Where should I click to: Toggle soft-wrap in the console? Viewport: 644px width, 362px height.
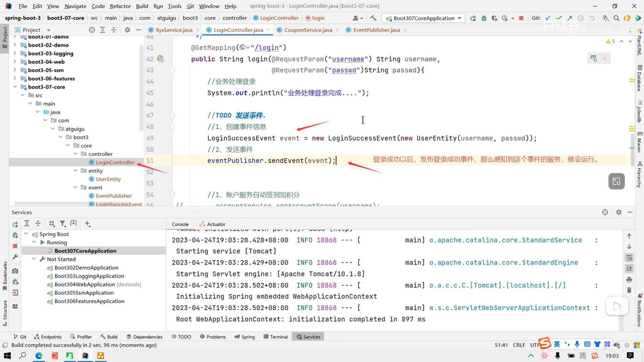click(629, 258)
